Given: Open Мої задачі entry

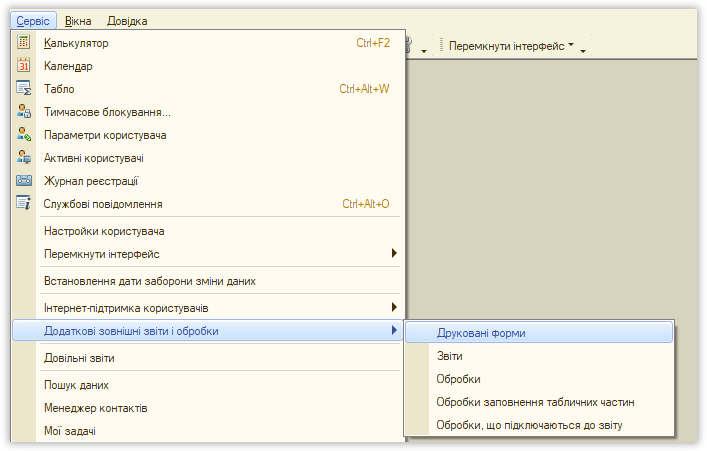Looking at the screenshot, I should click(207, 431).
